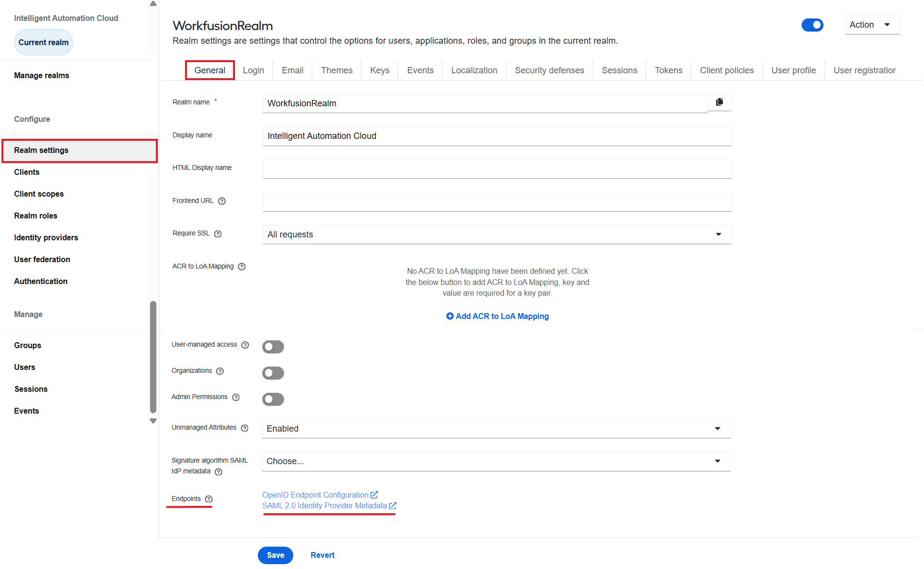The width and height of the screenshot is (924, 569).
Task: Open Realm roles in sidebar
Action: click(35, 216)
